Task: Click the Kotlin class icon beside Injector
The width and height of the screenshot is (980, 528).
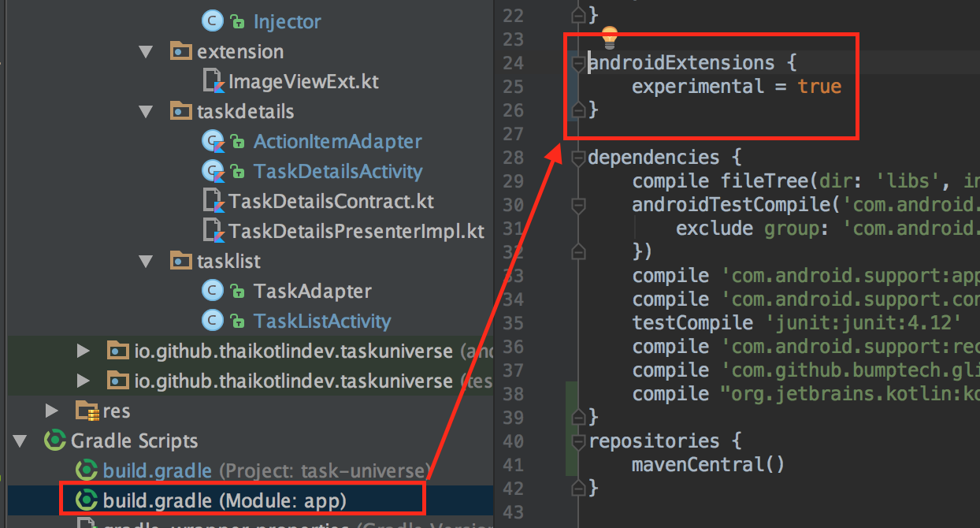Action: (x=213, y=21)
